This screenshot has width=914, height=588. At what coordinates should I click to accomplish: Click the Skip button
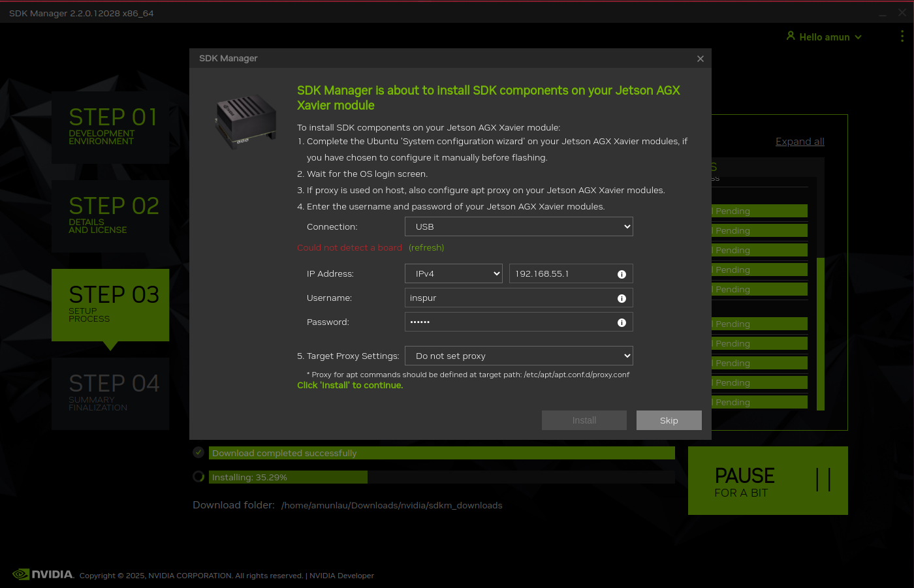point(669,420)
